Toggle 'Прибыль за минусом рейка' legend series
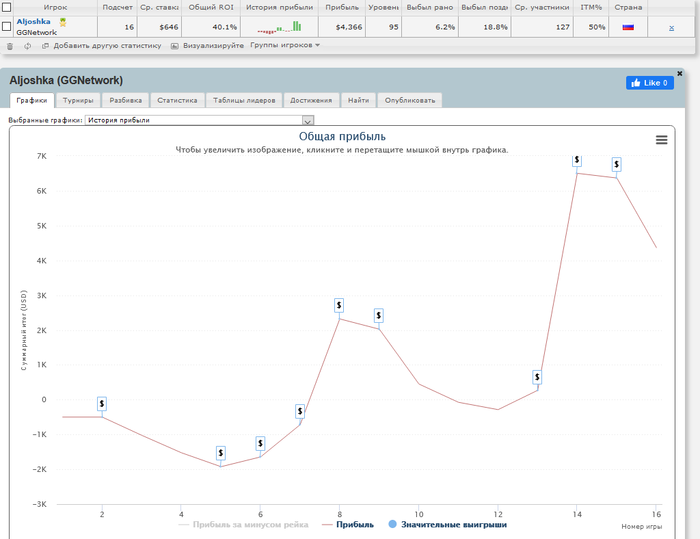The width and height of the screenshot is (700, 539). point(244,524)
